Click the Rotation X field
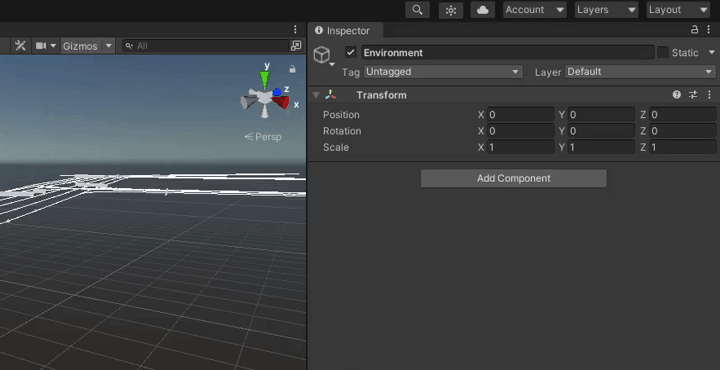Screen dimensions: 720x370 [x=521, y=131]
